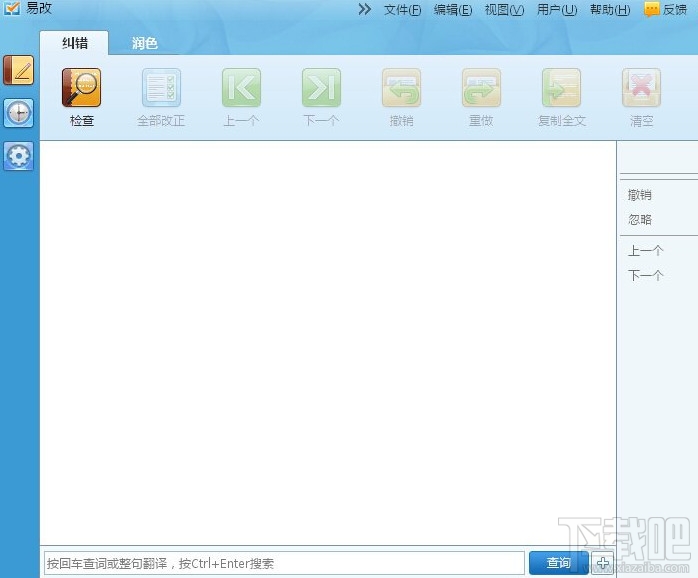Click the 易改 app logo icon
The image size is (698, 578).
[x=12, y=8]
